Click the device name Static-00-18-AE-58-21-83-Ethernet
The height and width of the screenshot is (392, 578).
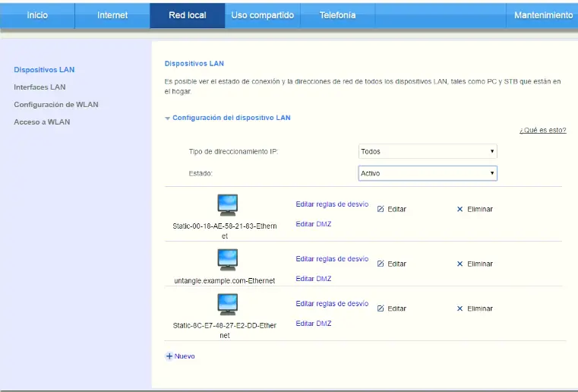[225, 231]
